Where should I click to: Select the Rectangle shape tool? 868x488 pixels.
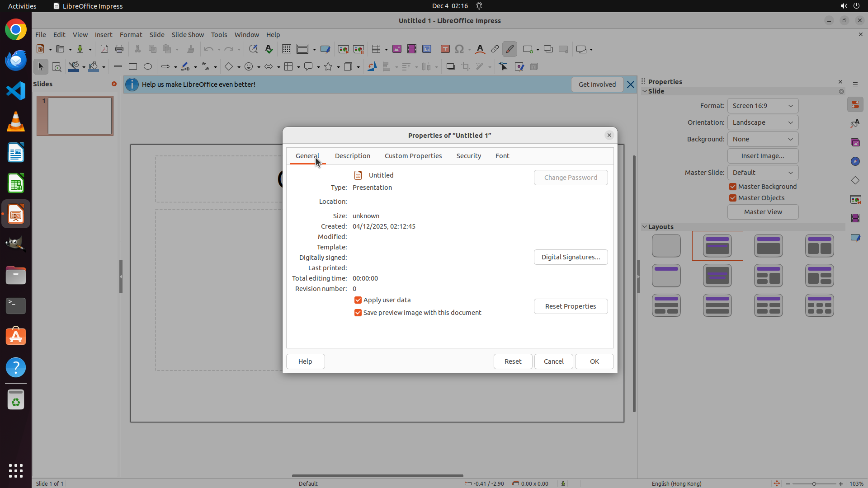coord(133,67)
